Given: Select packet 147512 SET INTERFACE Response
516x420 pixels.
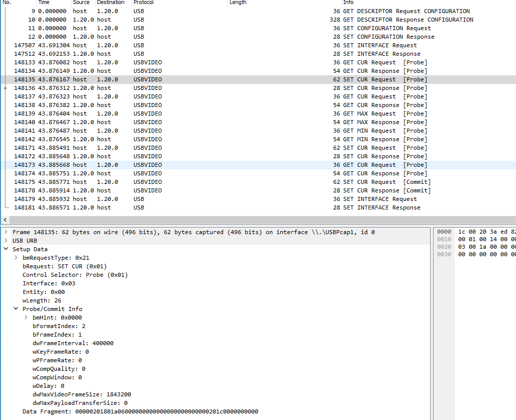Looking at the screenshot, I should coord(258,54).
